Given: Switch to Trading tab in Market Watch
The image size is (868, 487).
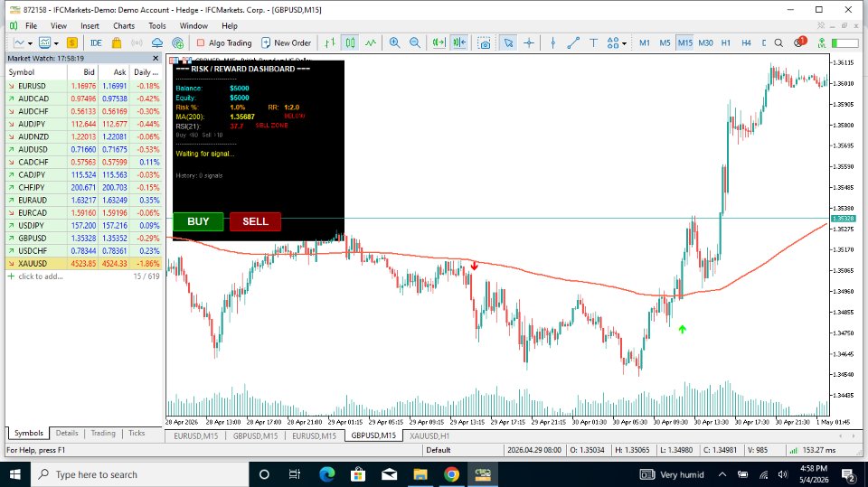Looking at the screenshot, I should pos(103,434).
